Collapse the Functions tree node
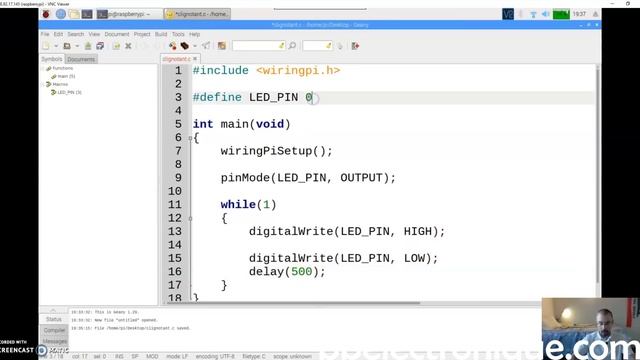The image size is (640, 360). 43,68
